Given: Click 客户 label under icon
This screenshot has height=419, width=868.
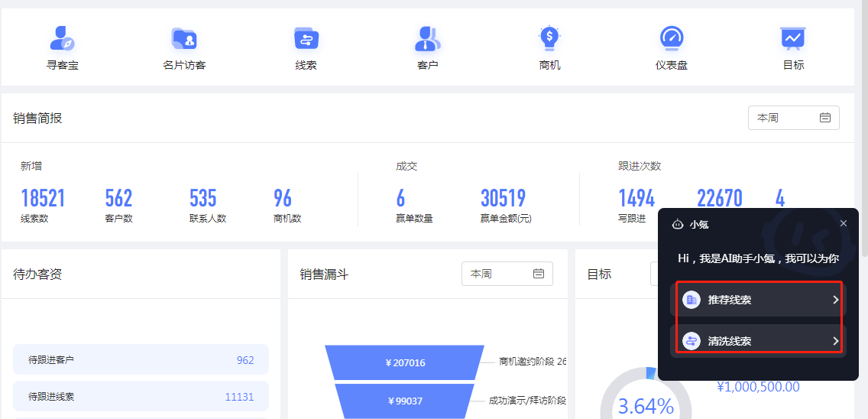Looking at the screenshot, I should coord(427,65).
